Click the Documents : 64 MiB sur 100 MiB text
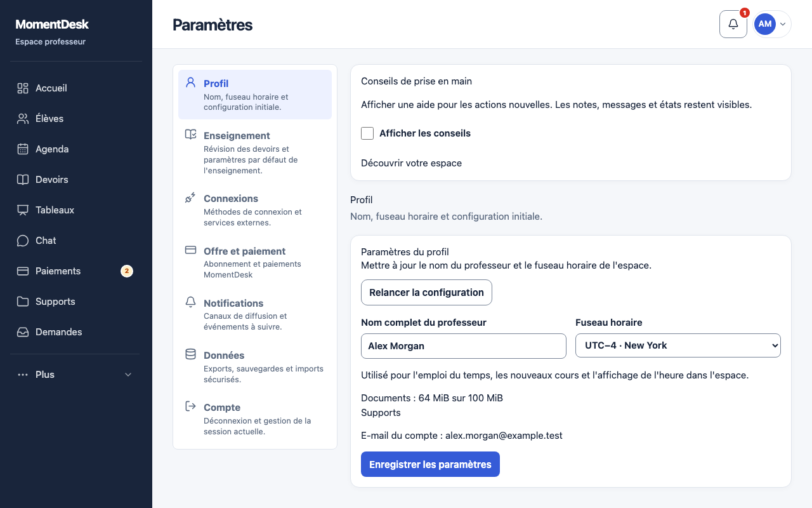812x508 pixels. point(432,398)
